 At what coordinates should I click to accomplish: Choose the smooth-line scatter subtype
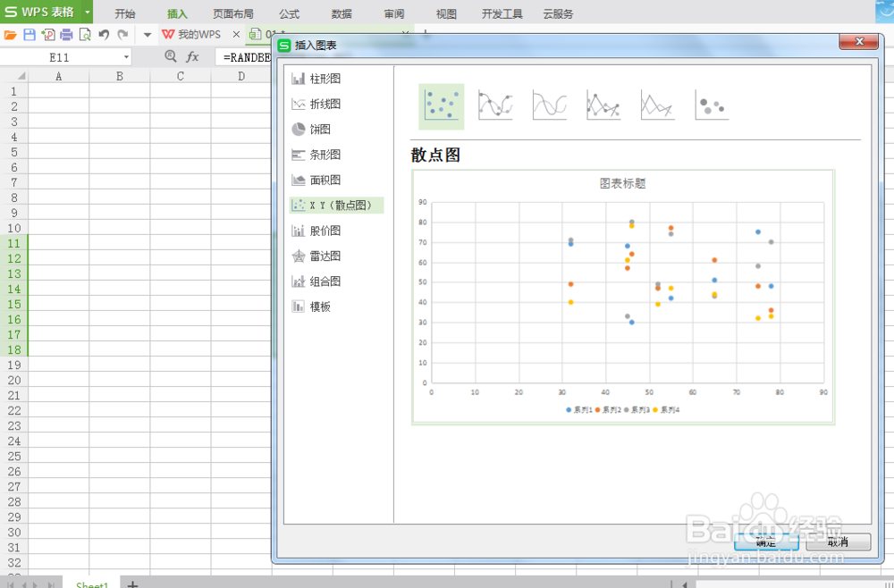point(496,105)
